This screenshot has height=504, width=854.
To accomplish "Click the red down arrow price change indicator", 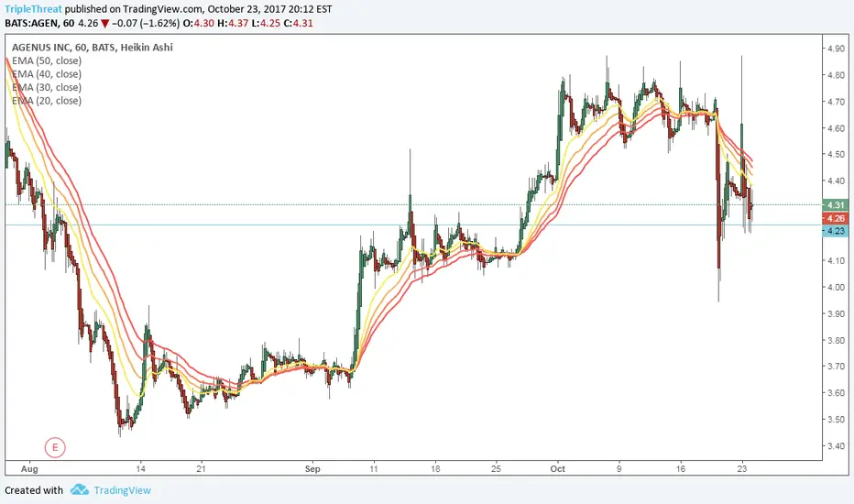I will pos(105,24).
